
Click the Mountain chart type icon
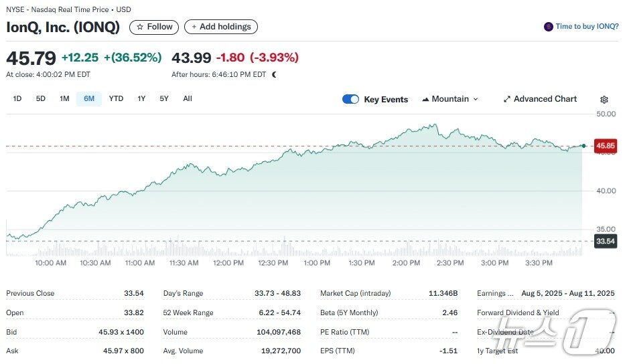coord(425,99)
